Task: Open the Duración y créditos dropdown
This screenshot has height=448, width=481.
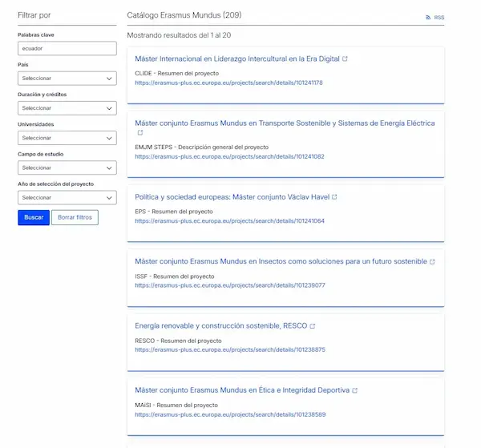Action: pos(67,108)
